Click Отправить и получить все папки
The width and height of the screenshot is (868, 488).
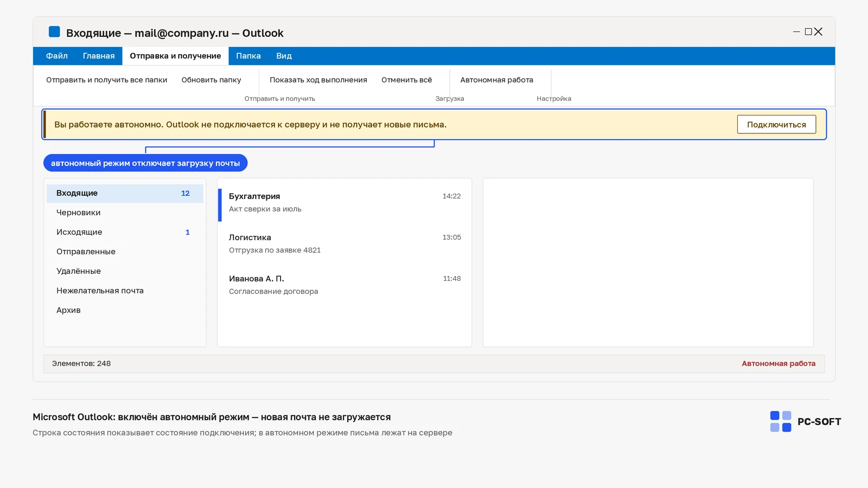[107, 80]
